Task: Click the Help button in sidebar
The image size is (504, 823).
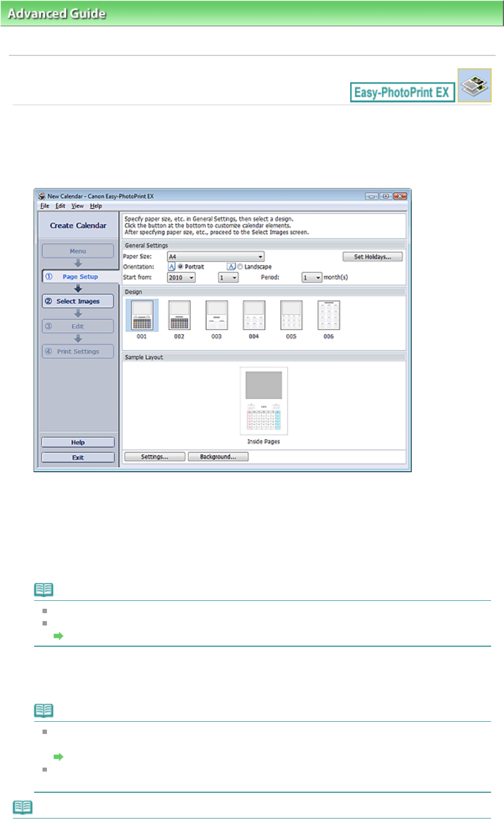Action: tap(78, 443)
